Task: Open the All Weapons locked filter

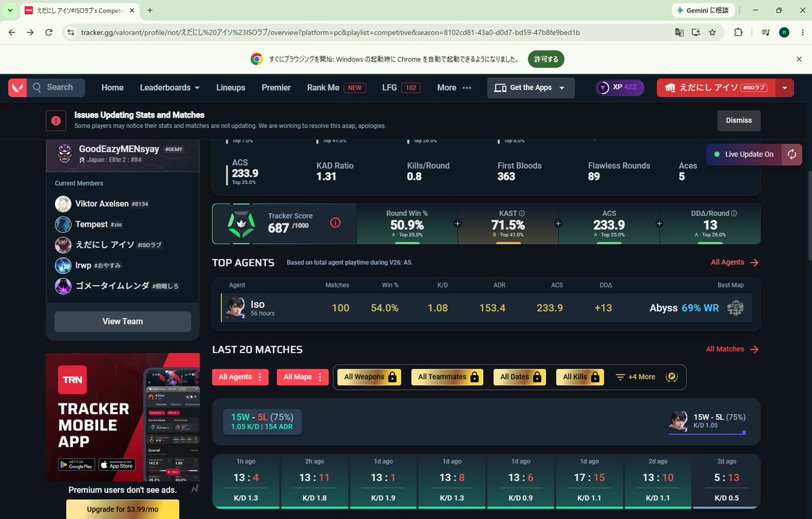Action: 369,377
